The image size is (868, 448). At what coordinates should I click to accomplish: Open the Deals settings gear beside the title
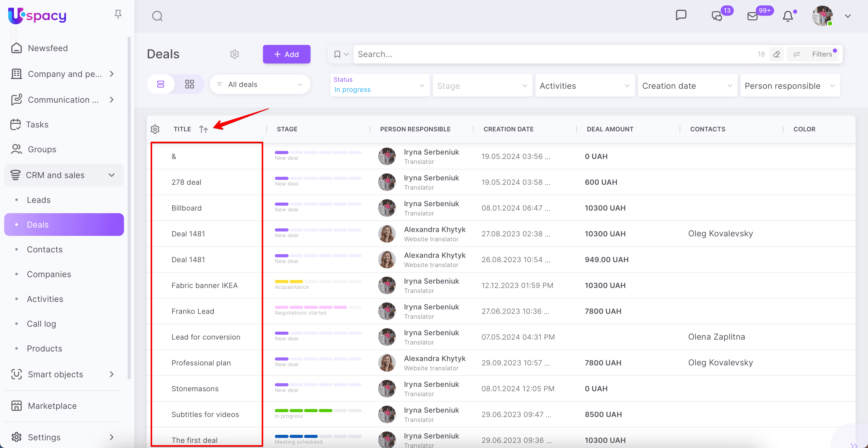(234, 54)
